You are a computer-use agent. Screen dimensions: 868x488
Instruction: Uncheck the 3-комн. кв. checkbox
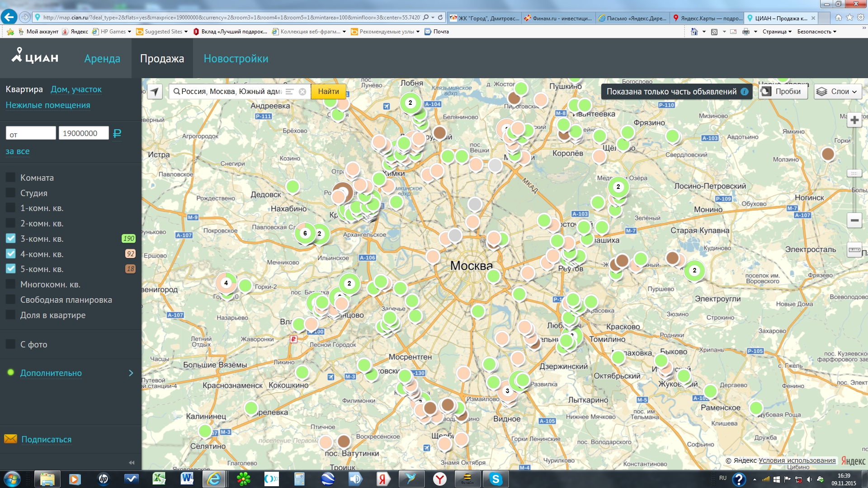click(11, 239)
